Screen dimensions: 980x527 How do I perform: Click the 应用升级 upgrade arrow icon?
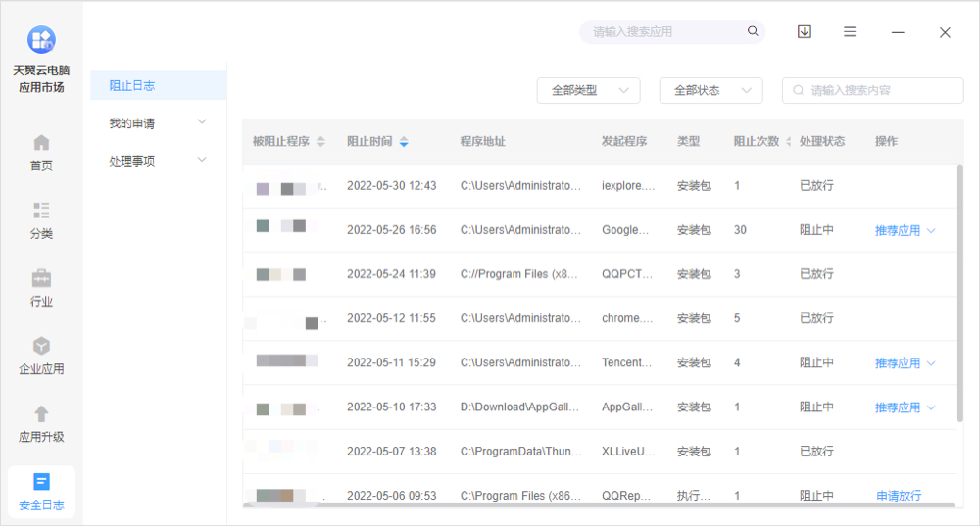(41, 414)
